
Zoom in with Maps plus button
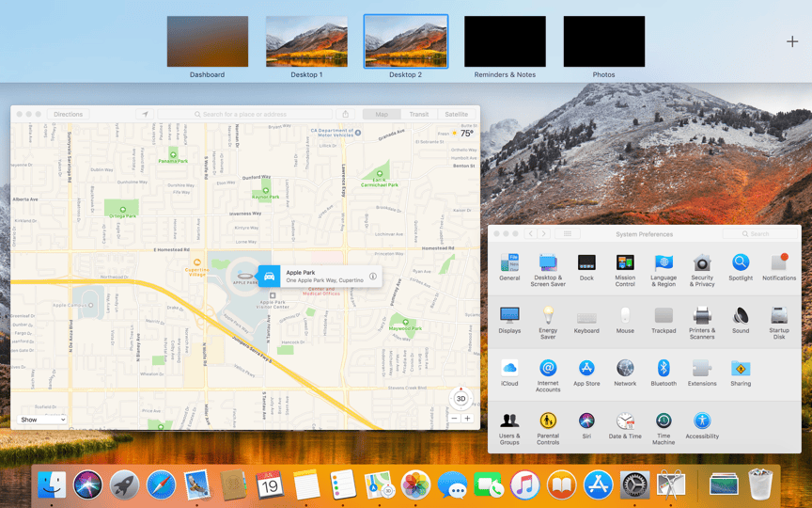pyautogui.click(x=467, y=419)
